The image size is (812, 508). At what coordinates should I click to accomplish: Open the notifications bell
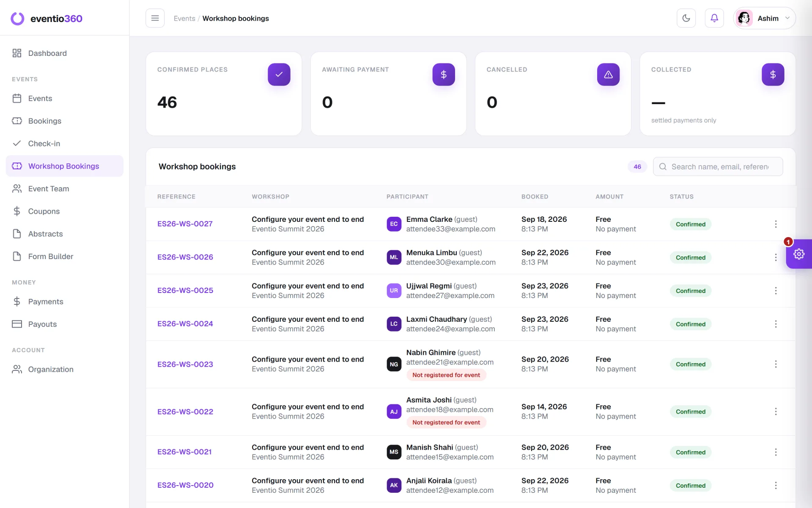(714, 18)
